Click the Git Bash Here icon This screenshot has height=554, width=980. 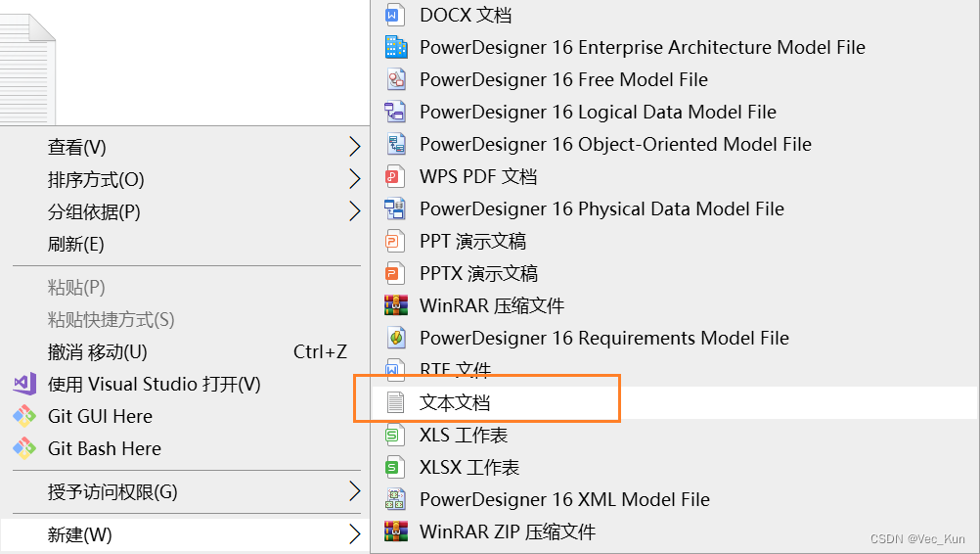click(x=25, y=448)
